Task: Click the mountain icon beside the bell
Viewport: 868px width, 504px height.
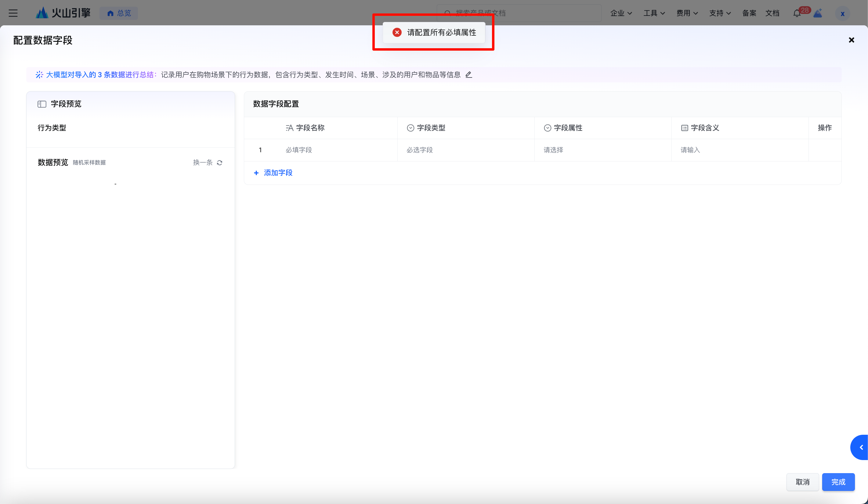Action: 818,13
